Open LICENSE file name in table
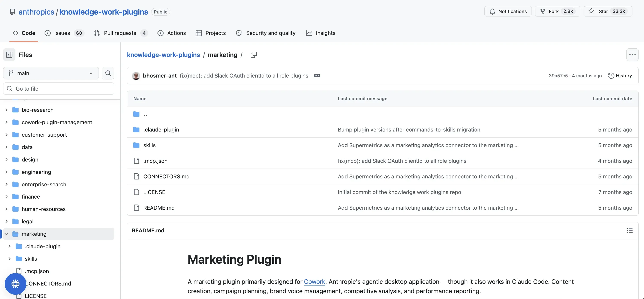Viewport: 644px width, 299px height. (x=154, y=192)
